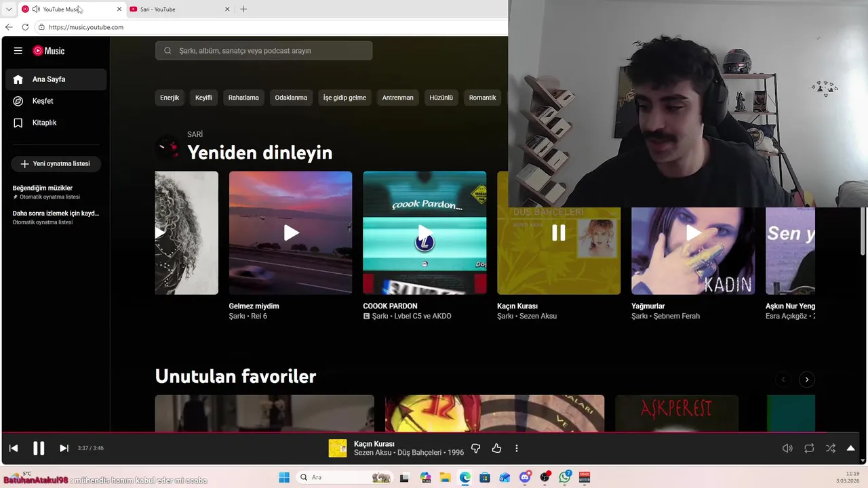Open Windows Start menu
This screenshot has height=488, width=868.
point(283,477)
